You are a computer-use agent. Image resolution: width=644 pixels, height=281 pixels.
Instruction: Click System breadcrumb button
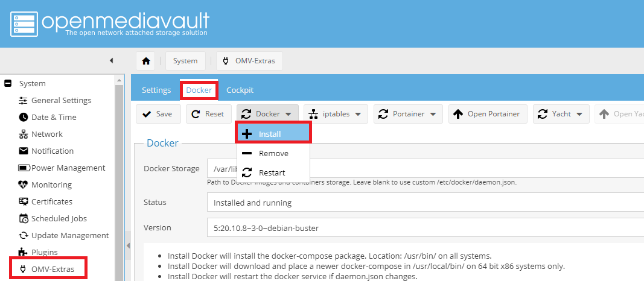pyautogui.click(x=185, y=61)
